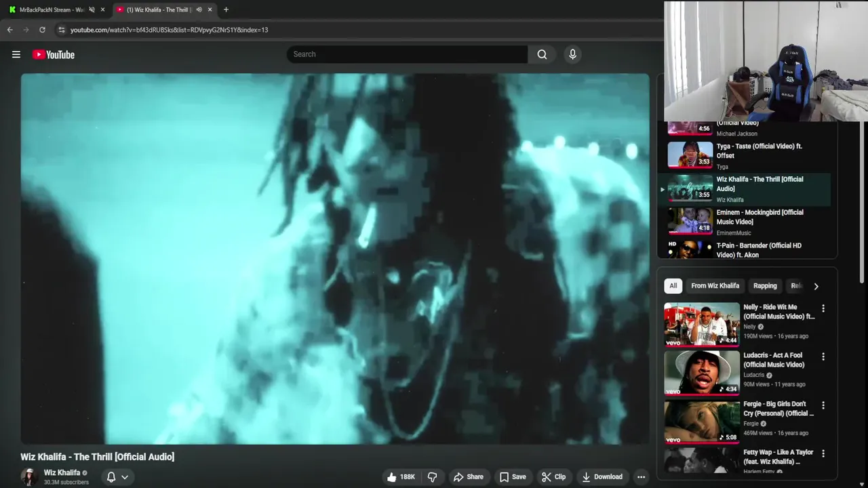Share the video

[469, 477]
